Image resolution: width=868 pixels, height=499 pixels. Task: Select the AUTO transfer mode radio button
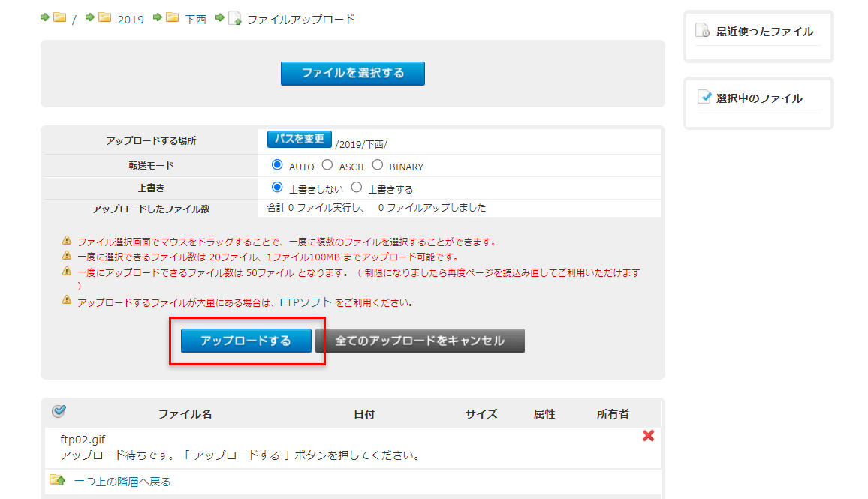pos(277,165)
